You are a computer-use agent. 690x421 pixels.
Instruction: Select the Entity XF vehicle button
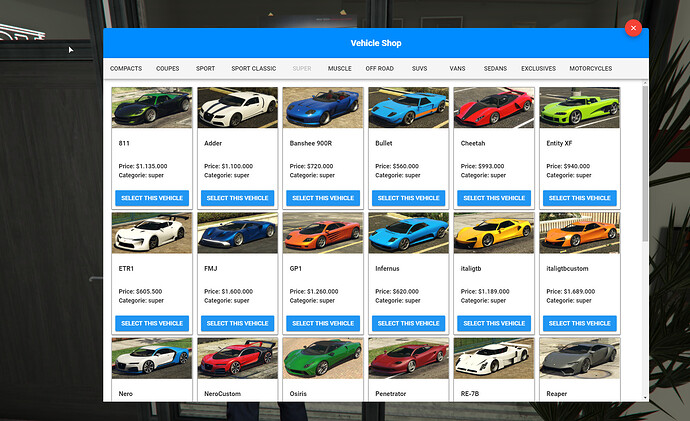click(579, 198)
